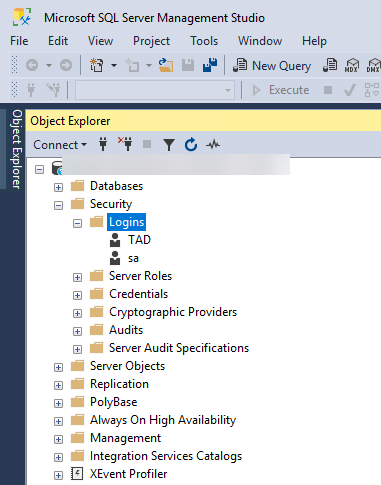Viewport: 381px width, 485px height.
Task: Open the Available Databases combo box
Action: click(155, 90)
